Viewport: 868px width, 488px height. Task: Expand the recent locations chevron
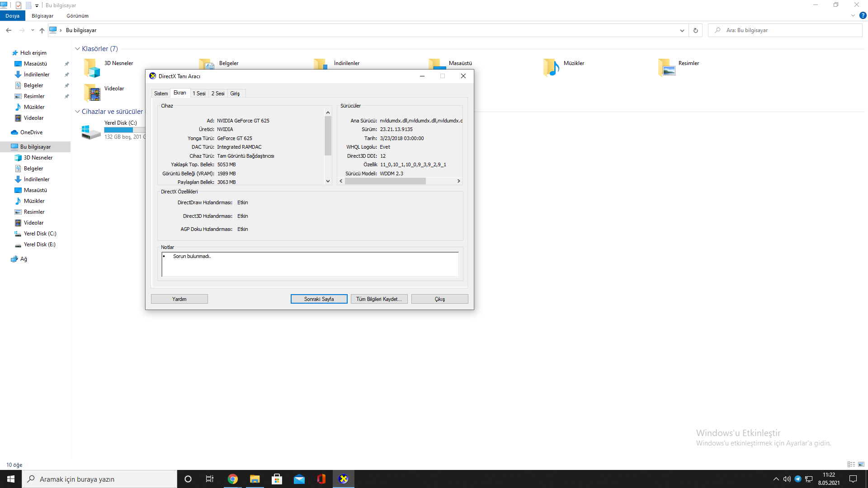(x=33, y=30)
